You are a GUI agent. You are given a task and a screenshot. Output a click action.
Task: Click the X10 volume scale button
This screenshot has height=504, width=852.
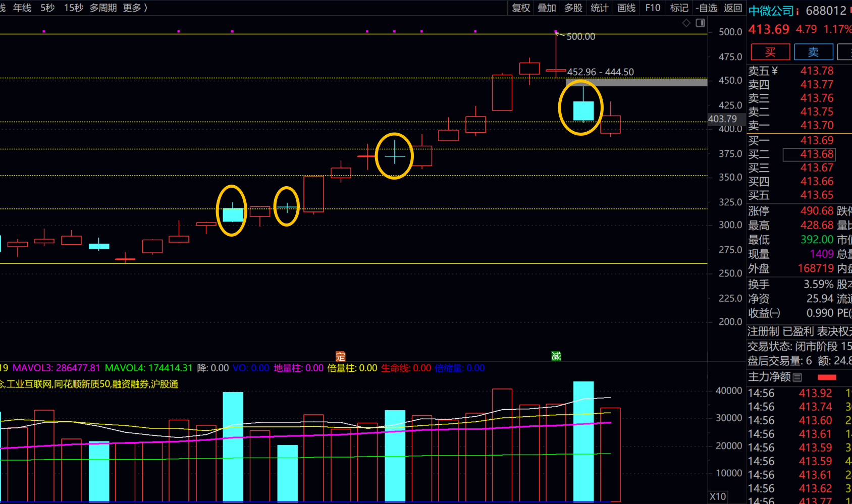tap(718, 496)
